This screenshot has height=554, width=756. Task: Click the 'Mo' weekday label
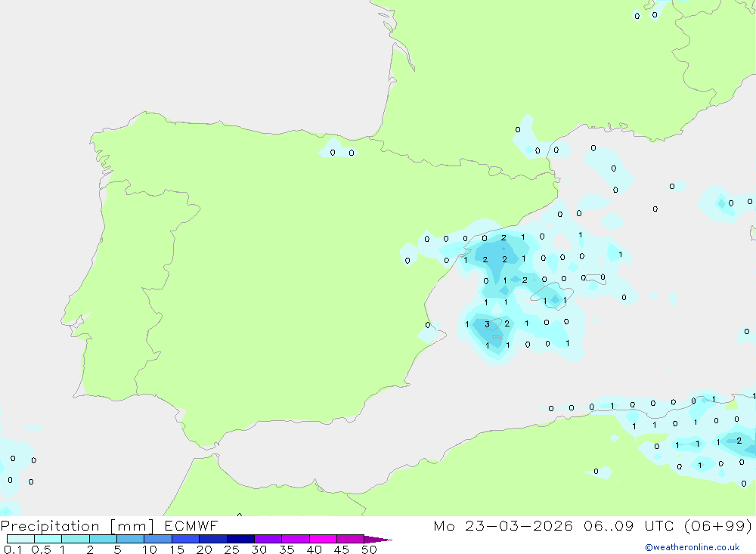click(x=444, y=525)
